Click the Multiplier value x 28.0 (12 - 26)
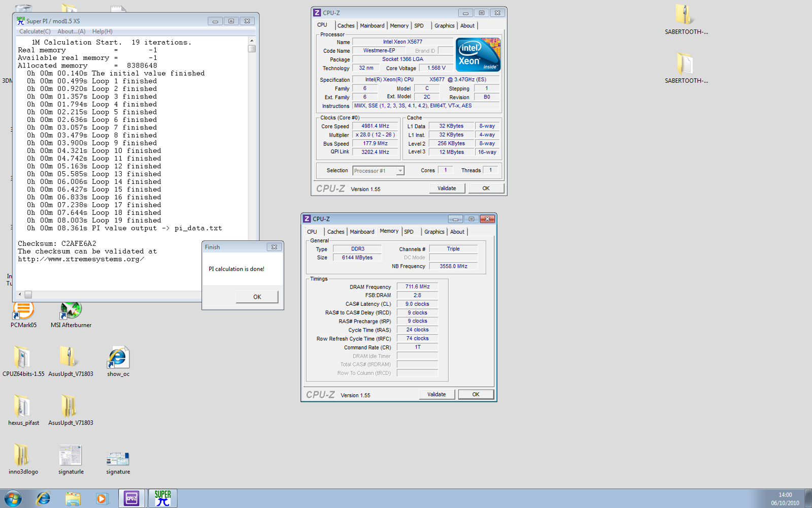Image resolution: width=812 pixels, height=508 pixels. pyautogui.click(x=375, y=135)
